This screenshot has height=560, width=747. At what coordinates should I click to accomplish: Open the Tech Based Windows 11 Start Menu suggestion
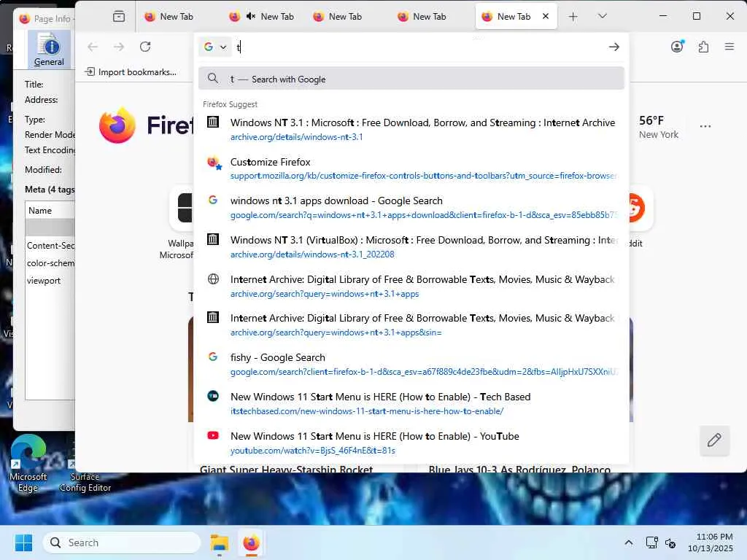(x=411, y=404)
